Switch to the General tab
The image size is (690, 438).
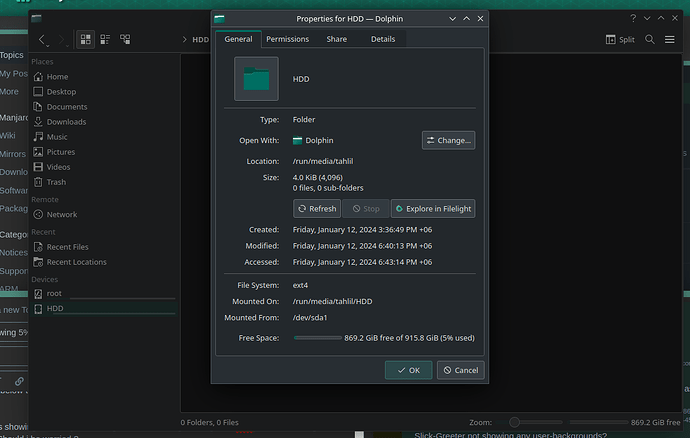point(238,39)
